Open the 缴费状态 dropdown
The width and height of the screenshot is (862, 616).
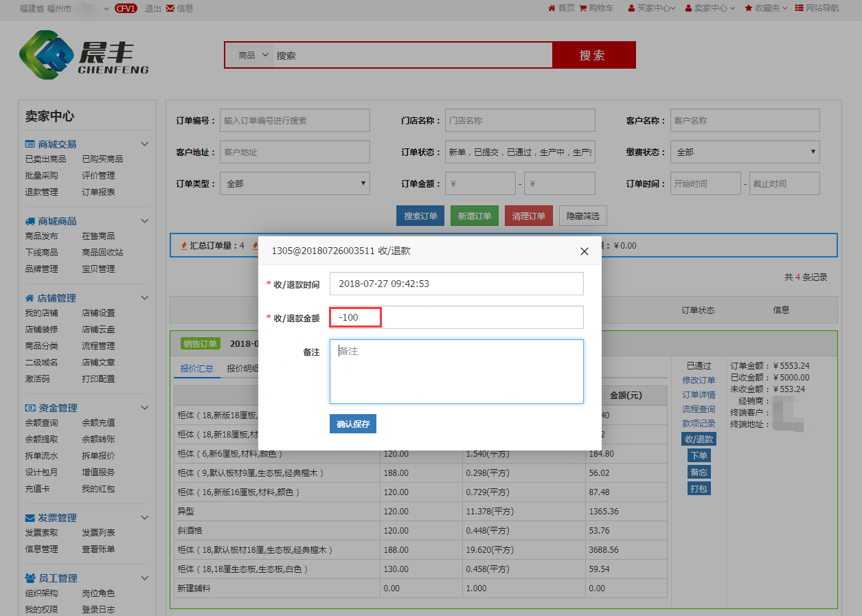click(745, 152)
